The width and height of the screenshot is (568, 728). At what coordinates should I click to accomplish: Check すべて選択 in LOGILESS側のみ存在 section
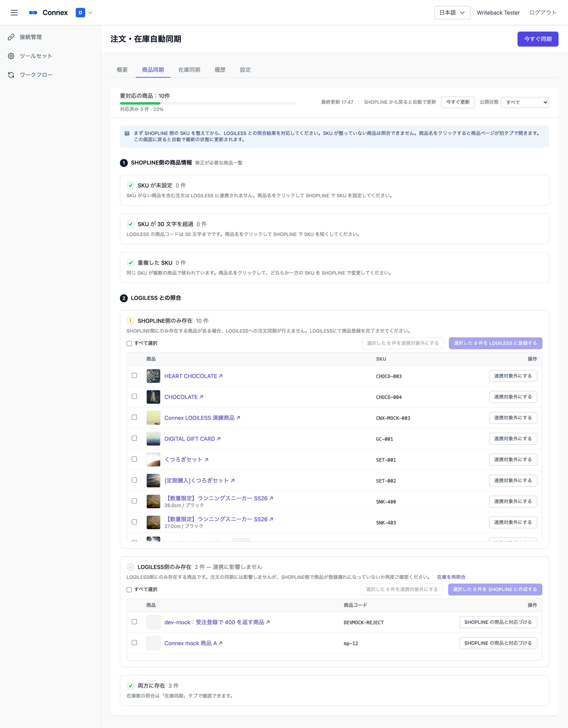pos(129,590)
